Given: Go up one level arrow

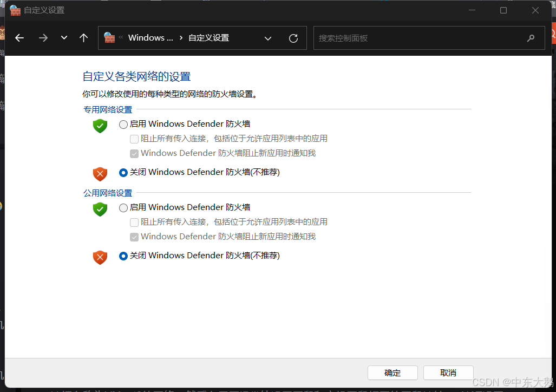Looking at the screenshot, I should click(84, 37).
